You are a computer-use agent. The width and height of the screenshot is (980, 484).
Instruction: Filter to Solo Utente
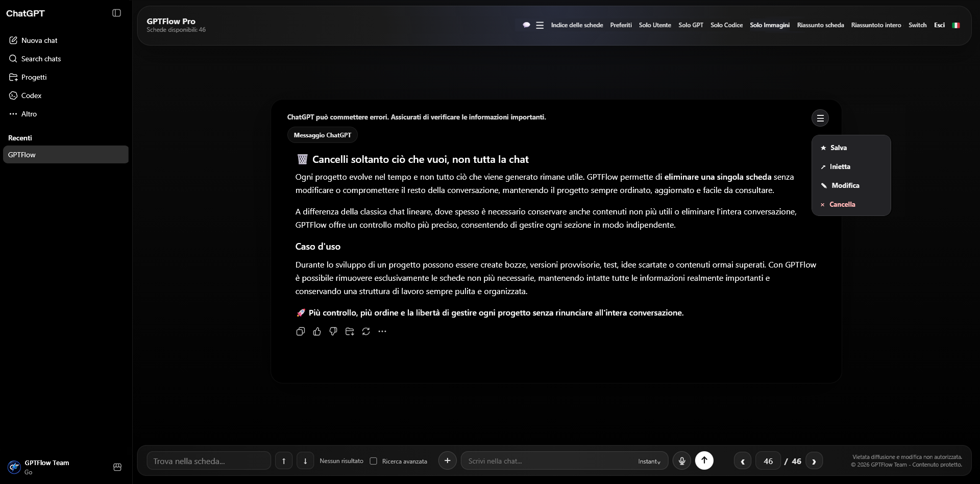[x=655, y=25]
